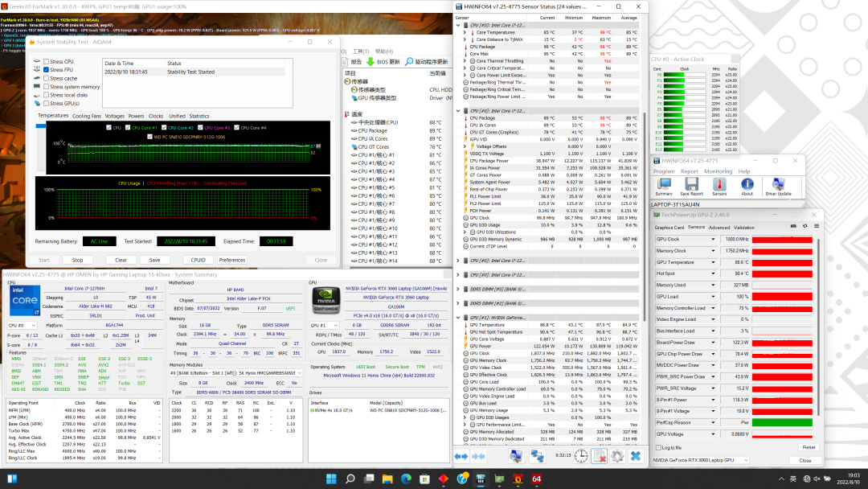This screenshot has width=868, height=489.
Task: Uncheck the Stress FPU checkbox
Action: [46, 70]
